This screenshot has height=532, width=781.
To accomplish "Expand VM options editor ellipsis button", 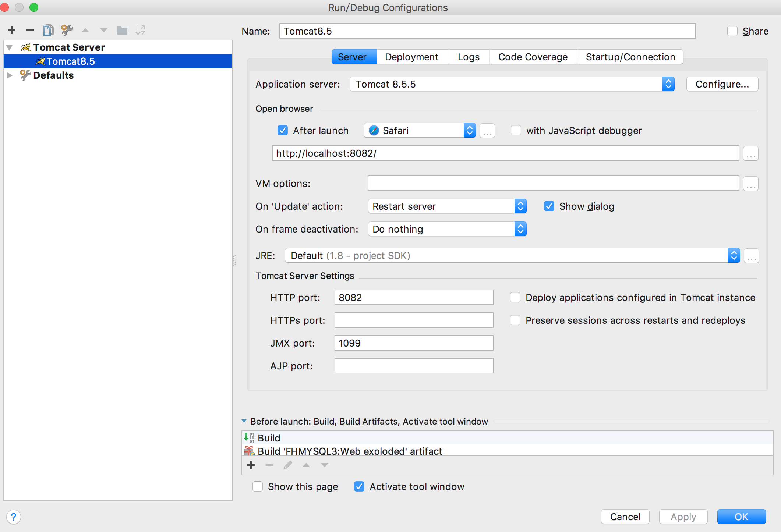I will pyautogui.click(x=751, y=184).
